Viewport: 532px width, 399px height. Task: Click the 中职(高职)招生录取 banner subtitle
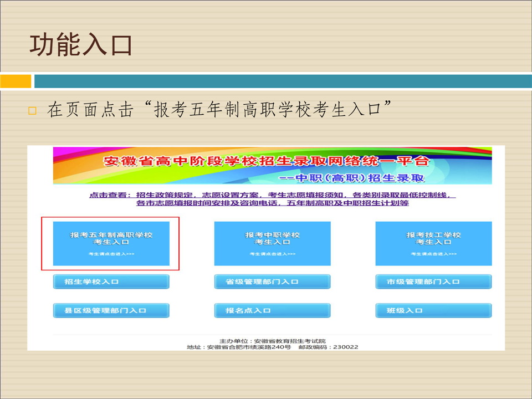click(x=351, y=178)
